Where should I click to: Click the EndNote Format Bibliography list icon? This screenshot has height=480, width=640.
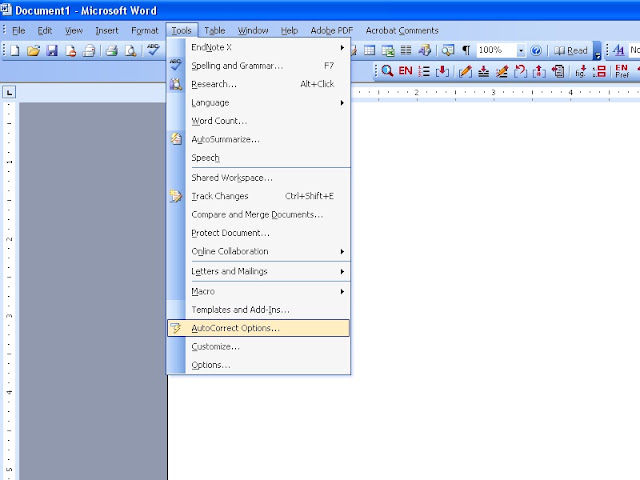pyautogui.click(x=424, y=71)
